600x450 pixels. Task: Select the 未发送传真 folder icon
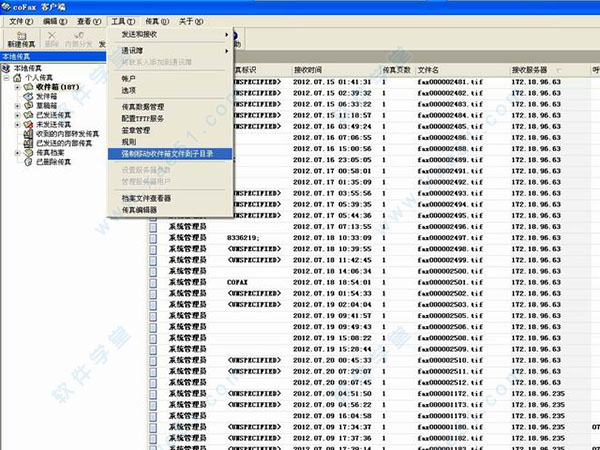tap(29, 125)
